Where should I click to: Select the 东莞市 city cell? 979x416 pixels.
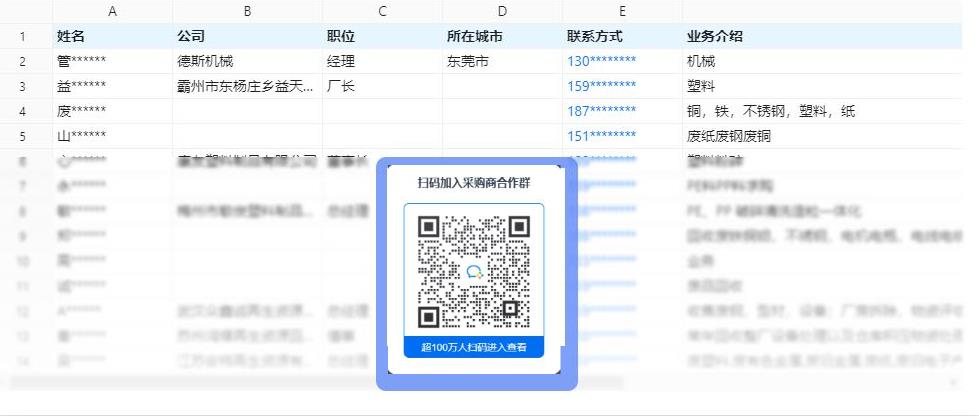point(502,61)
